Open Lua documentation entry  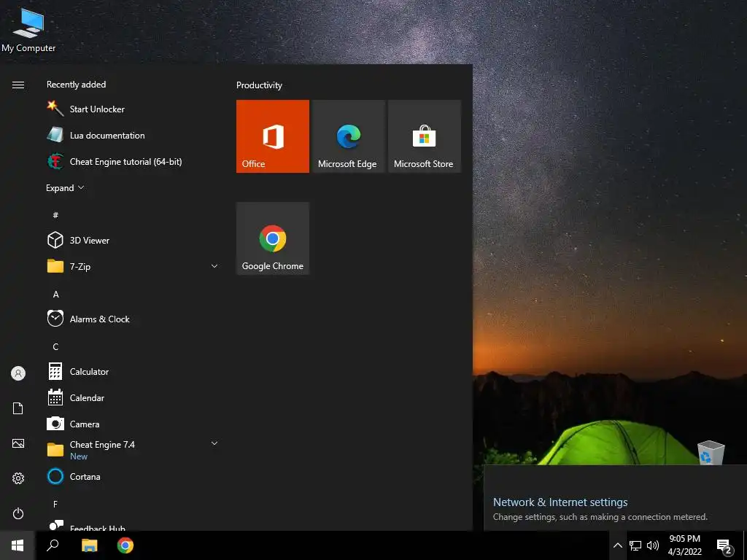pos(133,135)
